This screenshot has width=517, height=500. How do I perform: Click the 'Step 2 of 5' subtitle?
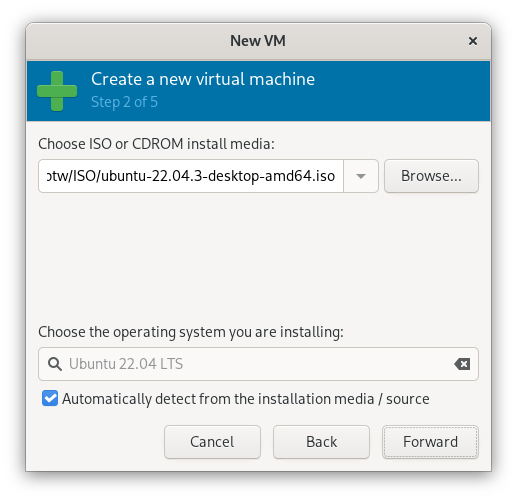tap(124, 102)
